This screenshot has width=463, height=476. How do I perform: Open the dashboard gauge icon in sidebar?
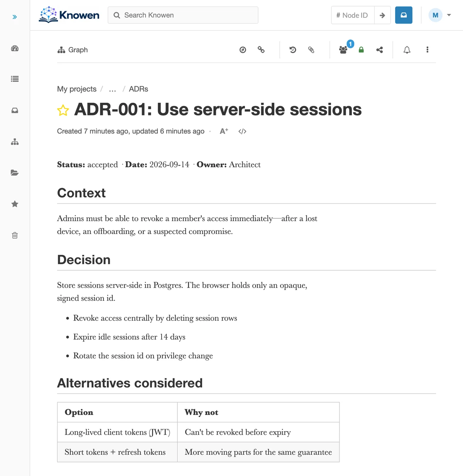coord(15,48)
